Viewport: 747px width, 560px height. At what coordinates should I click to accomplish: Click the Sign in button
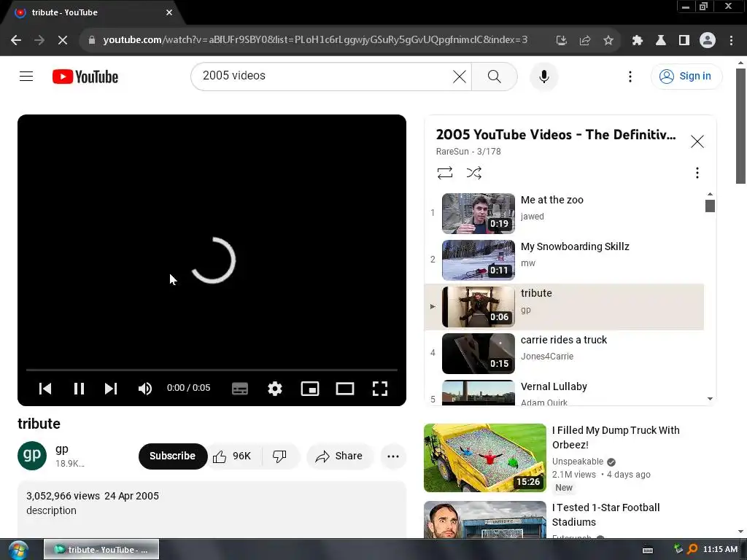tap(686, 76)
